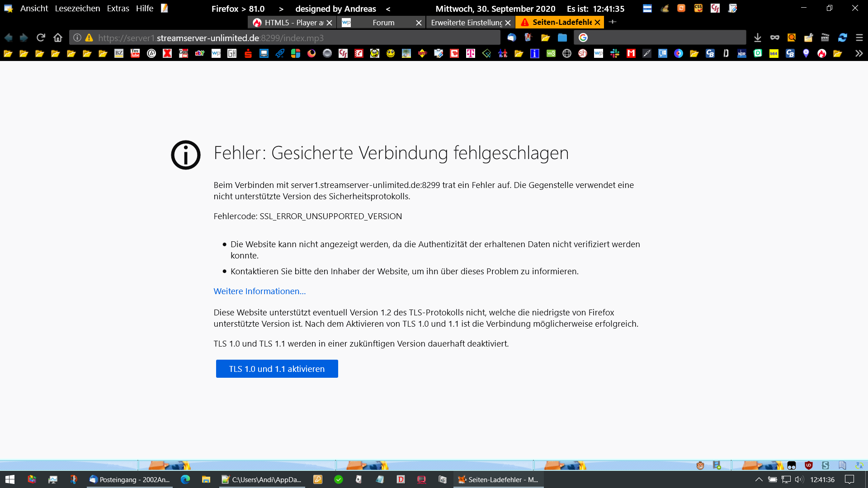Open a new tab with plus button

pyautogui.click(x=612, y=22)
